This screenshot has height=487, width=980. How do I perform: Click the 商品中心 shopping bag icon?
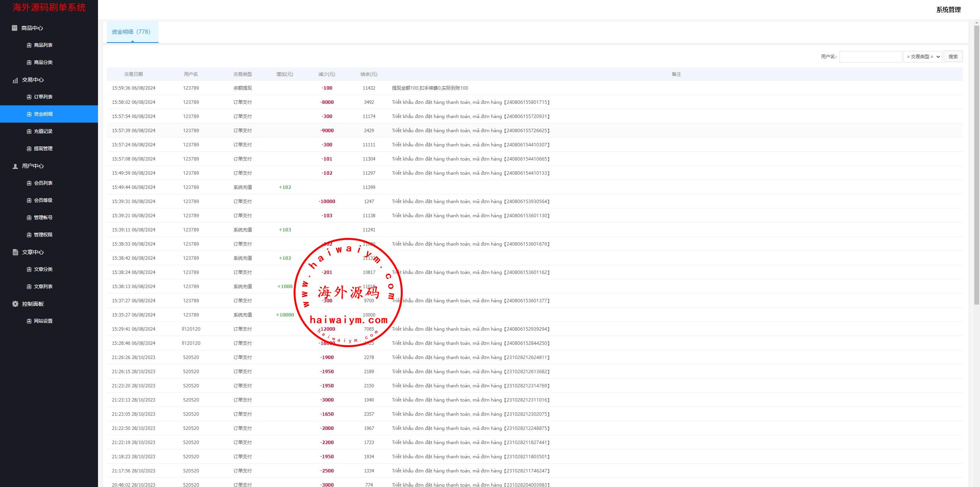(15, 28)
